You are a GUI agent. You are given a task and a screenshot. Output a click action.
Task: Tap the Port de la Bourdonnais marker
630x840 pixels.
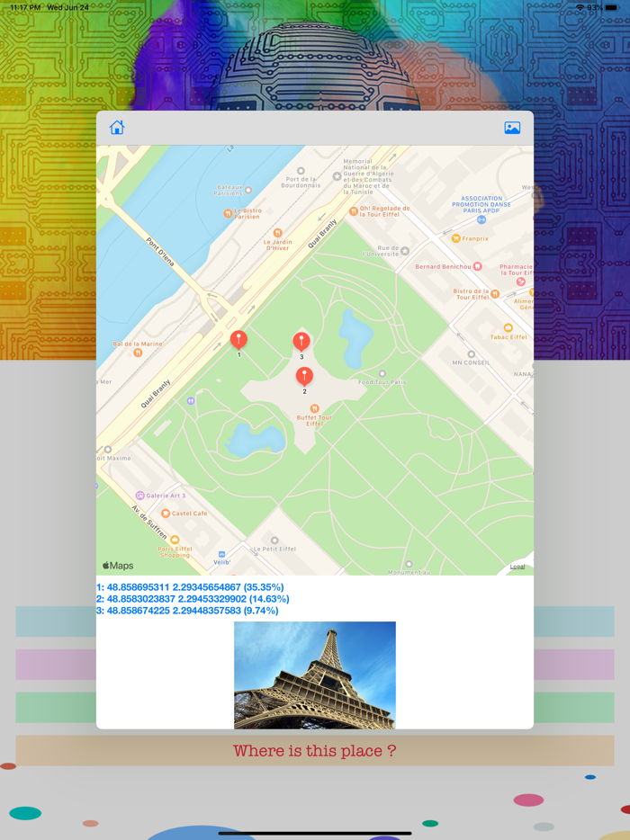coord(301,171)
